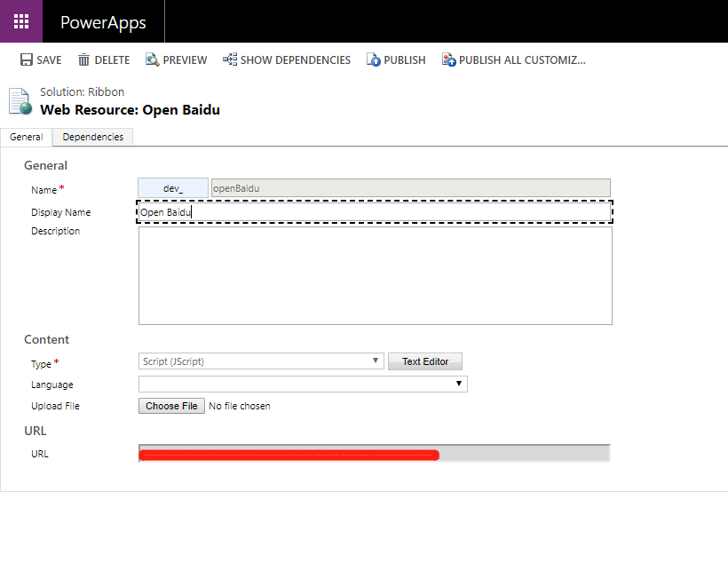728x571 pixels.
Task: Click inside the Description text area
Action: [376, 276]
